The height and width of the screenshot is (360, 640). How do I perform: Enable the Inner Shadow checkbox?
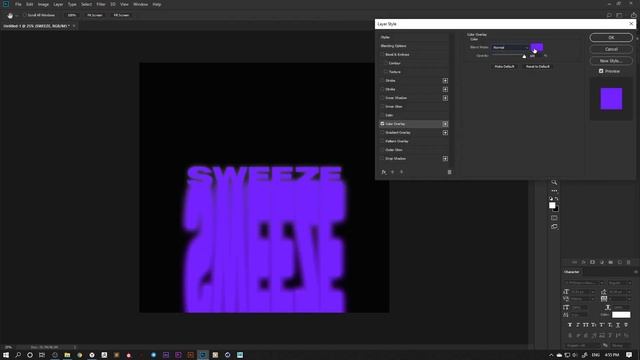(x=382, y=98)
